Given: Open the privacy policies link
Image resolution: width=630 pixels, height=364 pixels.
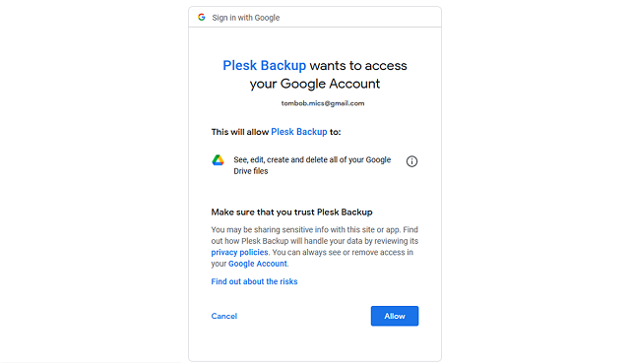Looking at the screenshot, I should point(239,253).
